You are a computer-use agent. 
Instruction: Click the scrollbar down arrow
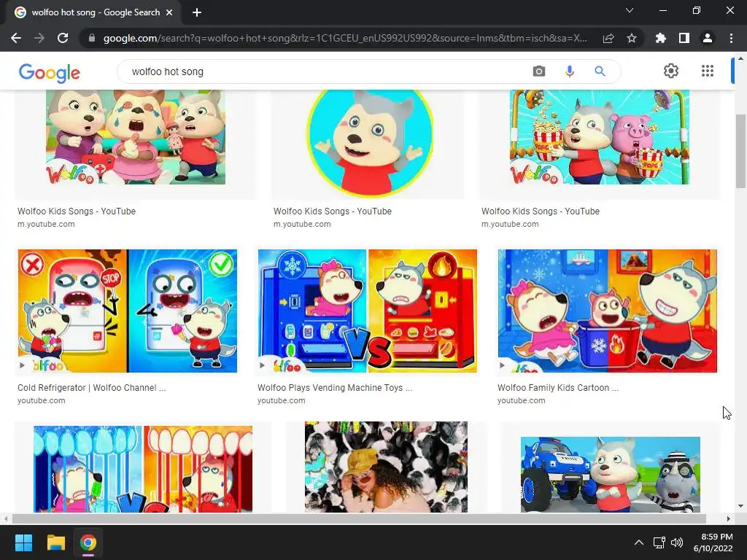[740, 506]
